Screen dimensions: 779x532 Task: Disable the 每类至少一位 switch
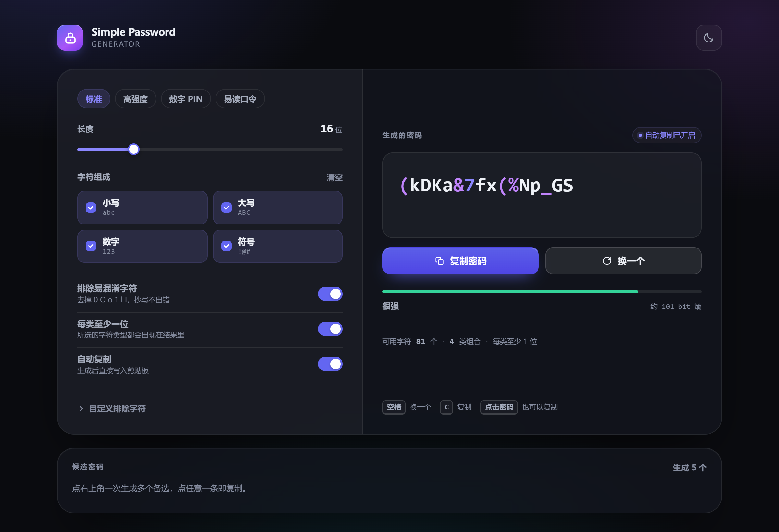tap(330, 329)
